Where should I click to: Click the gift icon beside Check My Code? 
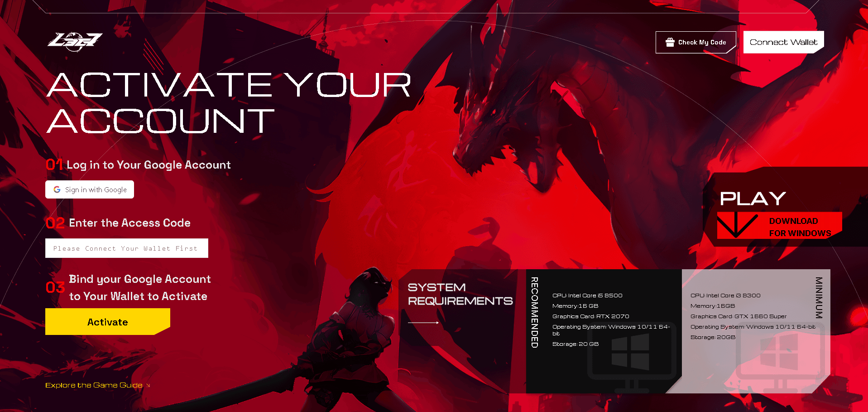pos(670,42)
